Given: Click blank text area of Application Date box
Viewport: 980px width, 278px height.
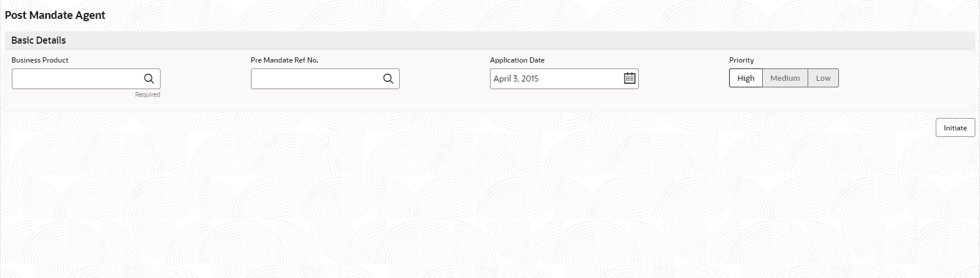Looking at the screenshot, I should [582, 79].
